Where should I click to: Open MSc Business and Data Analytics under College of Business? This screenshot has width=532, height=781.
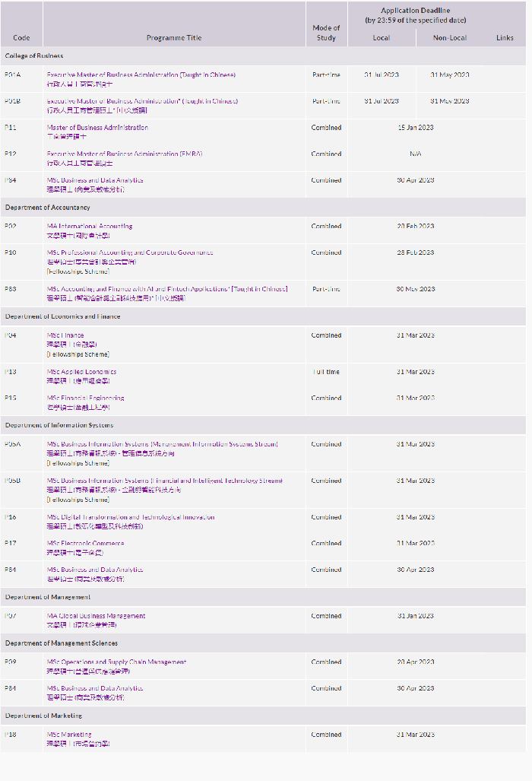(95, 180)
